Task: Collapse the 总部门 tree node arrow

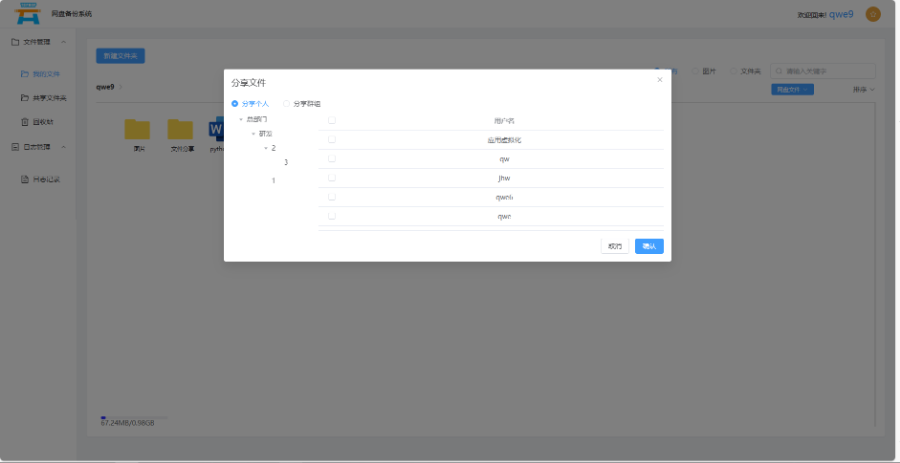Action: pyautogui.click(x=241, y=119)
